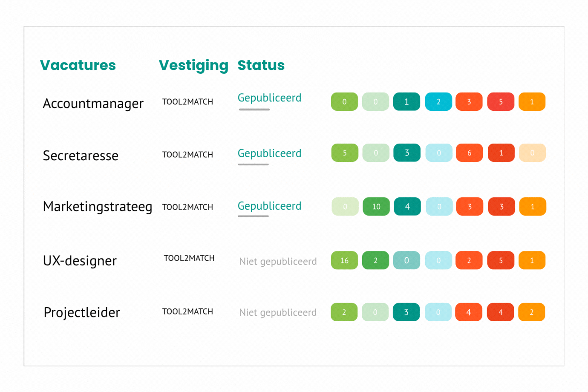
Task: Click Projectleider's amber badge showing 2
Action: pos(531,312)
